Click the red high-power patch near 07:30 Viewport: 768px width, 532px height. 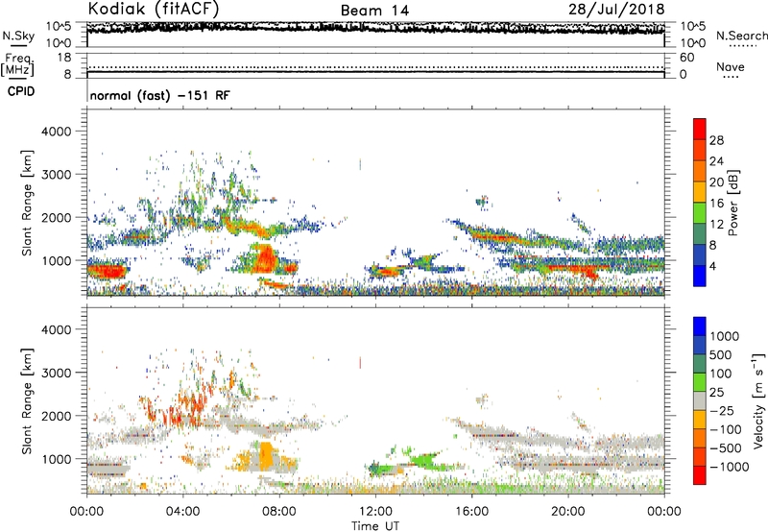coord(265,257)
